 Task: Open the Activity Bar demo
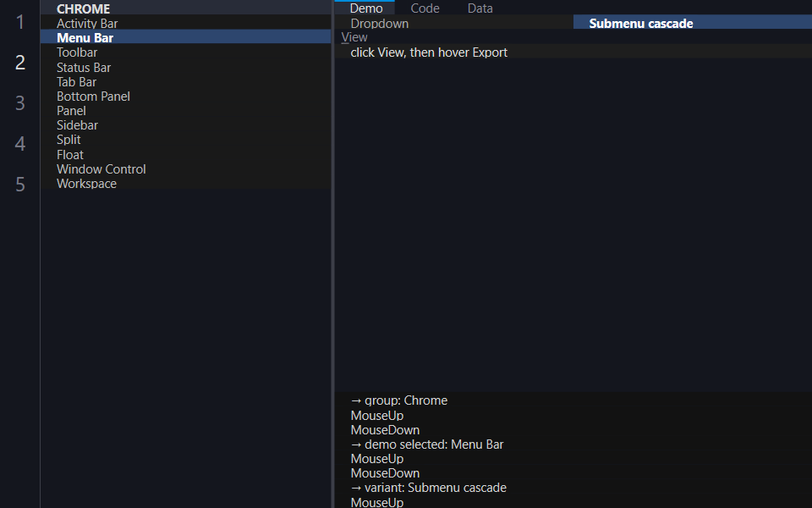point(185,24)
